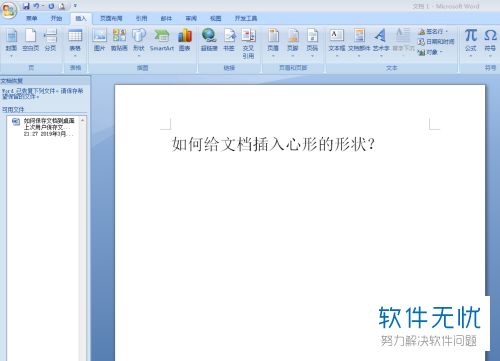Save the document from quick access toolbar
The image size is (500, 361).
click(26, 6)
